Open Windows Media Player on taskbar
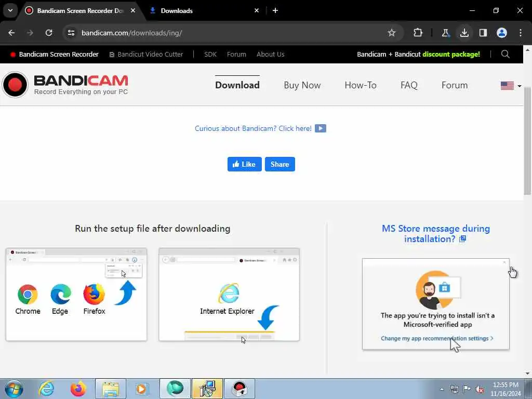The height and width of the screenshot is (399, 532). (x=141, y=389)
